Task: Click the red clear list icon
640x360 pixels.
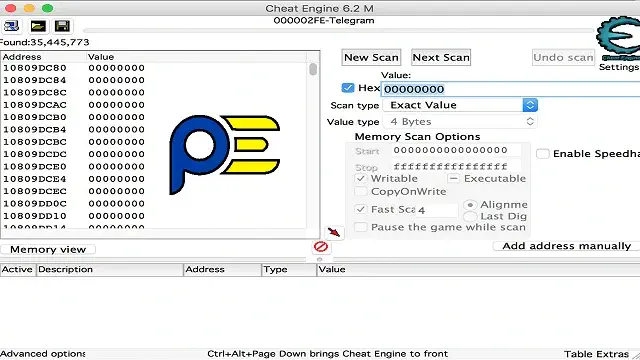Action: [321, 247]
